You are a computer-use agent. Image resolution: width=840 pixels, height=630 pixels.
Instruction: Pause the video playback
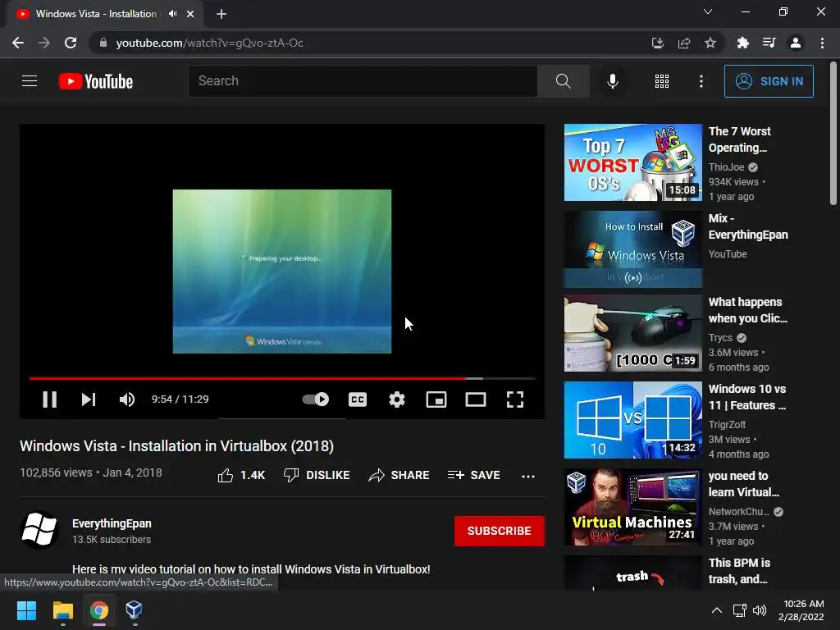tap(50, 399)
